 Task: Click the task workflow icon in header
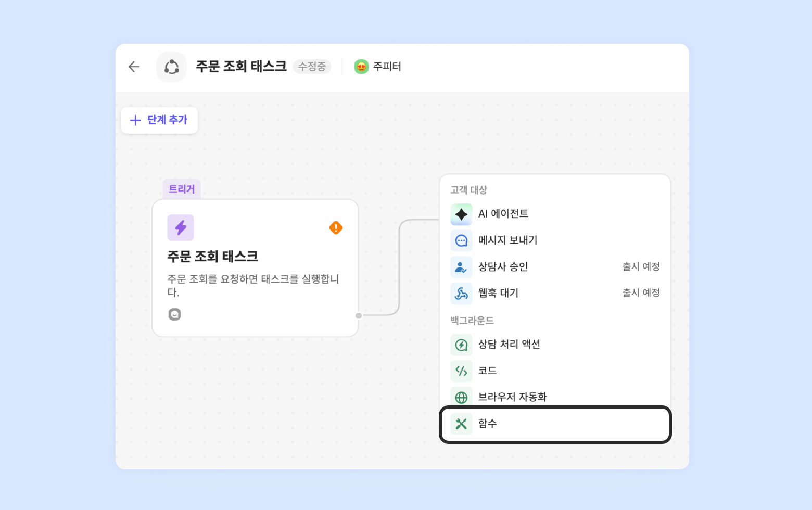pyautogui.click(x=171, y=67)
